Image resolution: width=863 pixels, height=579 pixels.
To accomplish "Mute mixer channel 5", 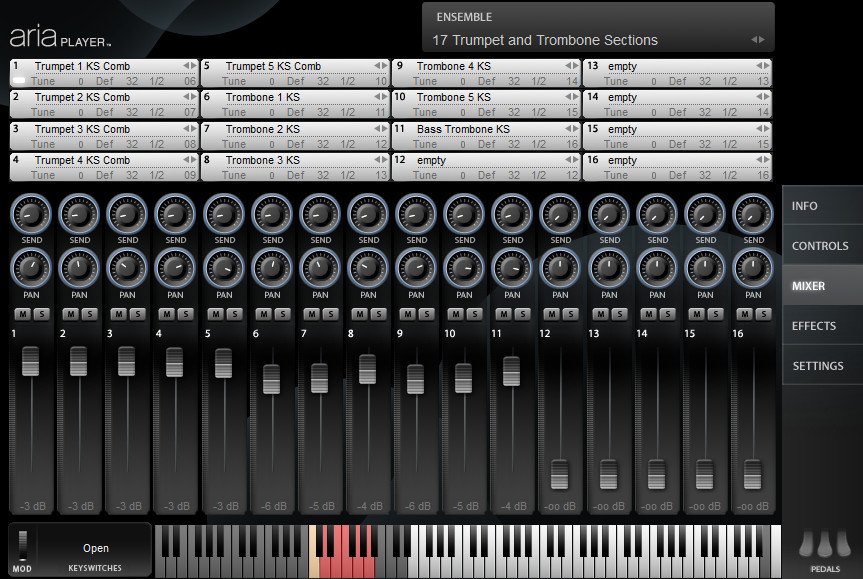I will [216, 314].
